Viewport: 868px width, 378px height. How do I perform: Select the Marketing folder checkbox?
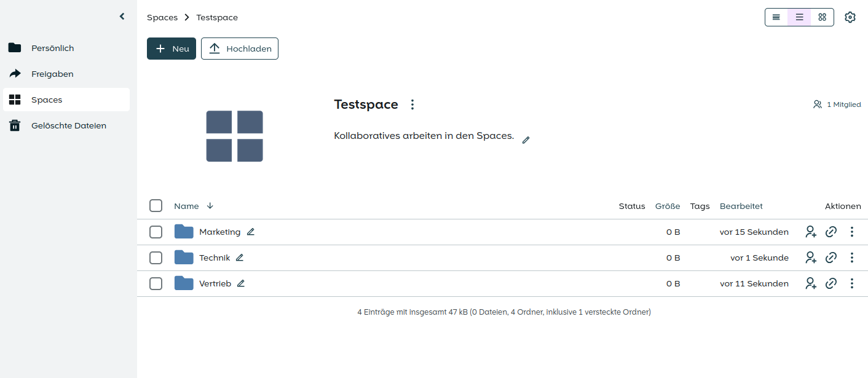coord(156,232)
